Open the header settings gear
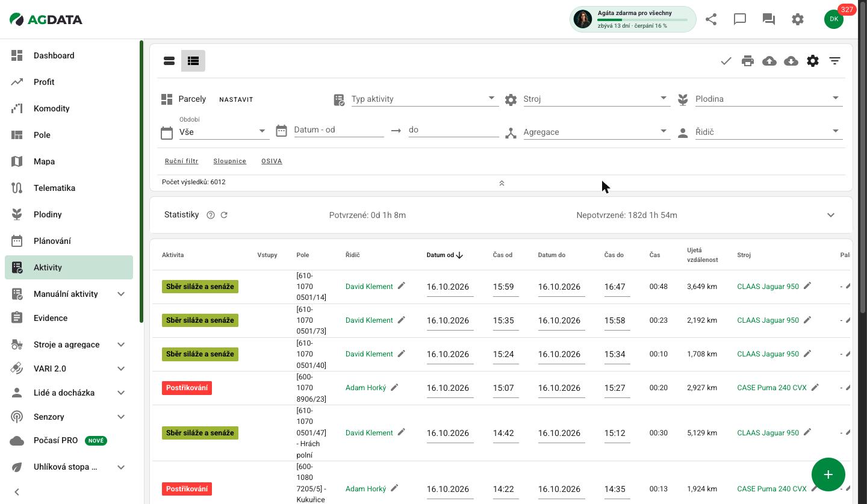Viewport: 867px width, 504px height. pos(798,19)
